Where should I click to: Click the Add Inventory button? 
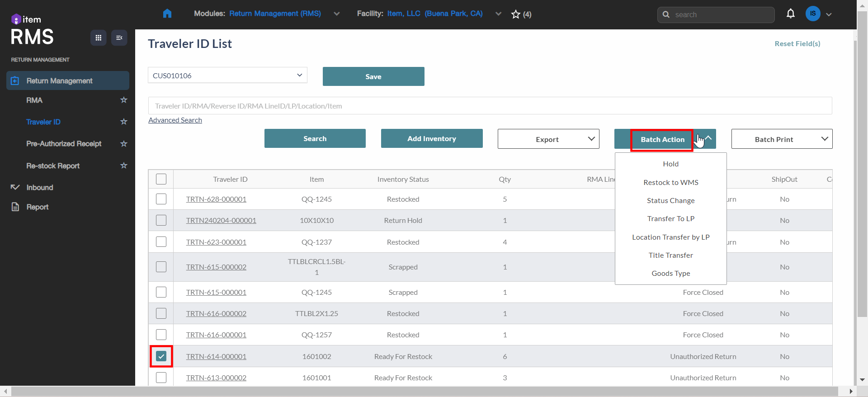(431, 139)
